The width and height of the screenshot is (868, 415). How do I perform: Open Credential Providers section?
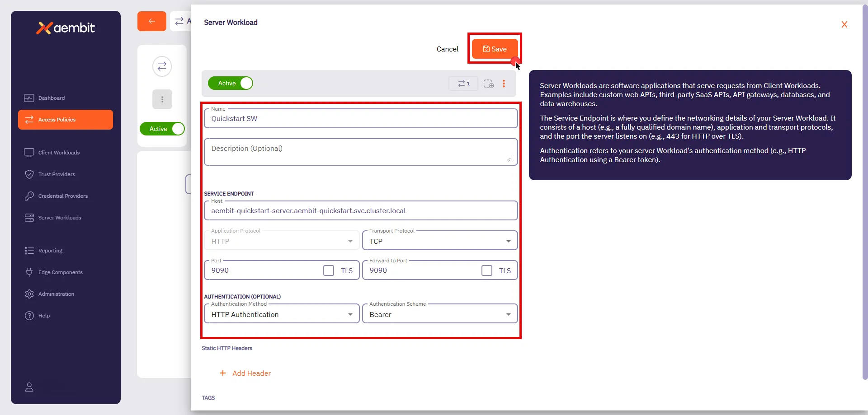click(66, 196)
